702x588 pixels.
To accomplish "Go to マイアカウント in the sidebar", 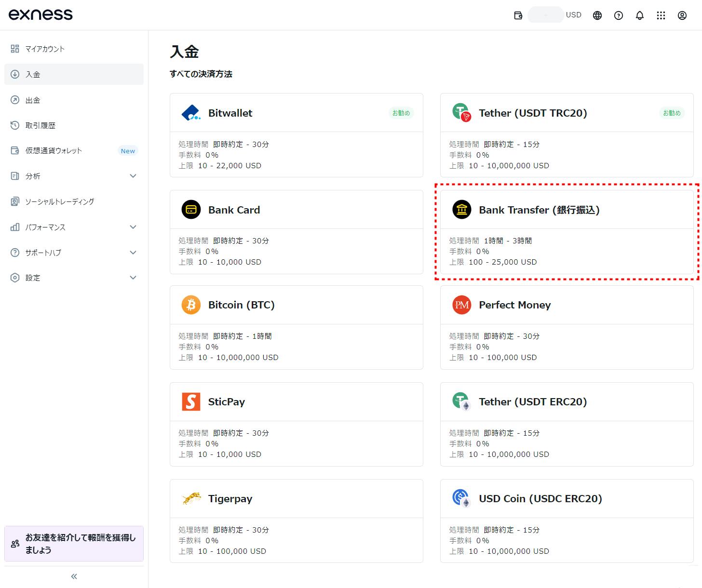I will [x=74, y=49].
